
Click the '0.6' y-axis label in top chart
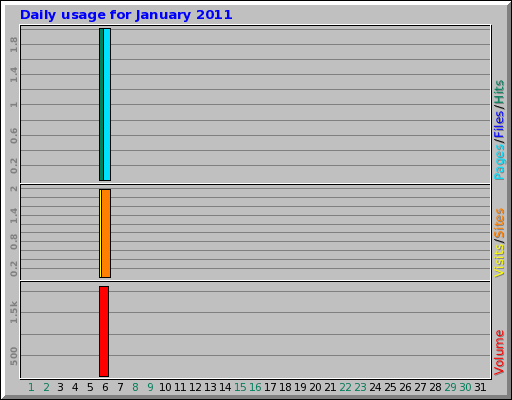coord(14,136)
